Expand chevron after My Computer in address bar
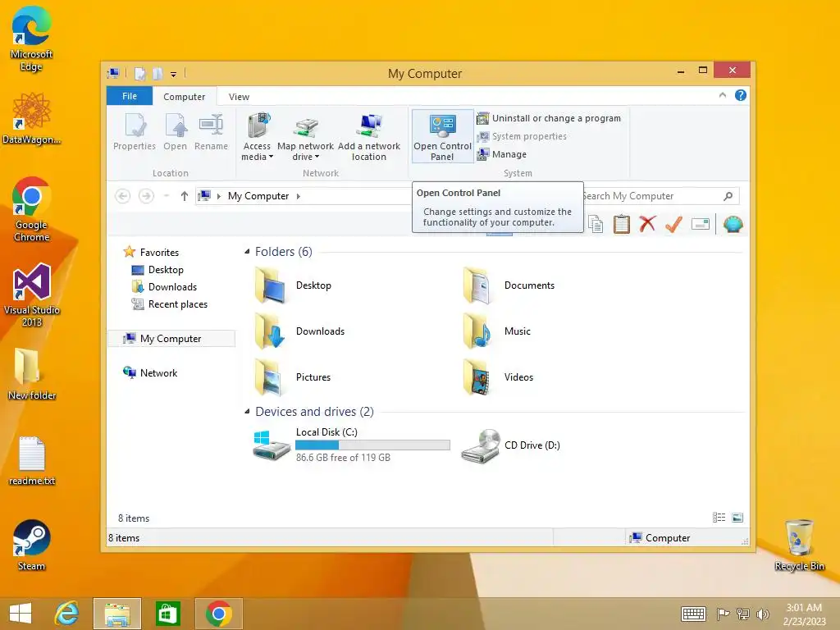The height and width of the screenshot is (630, 840). (x=299, y=196)
